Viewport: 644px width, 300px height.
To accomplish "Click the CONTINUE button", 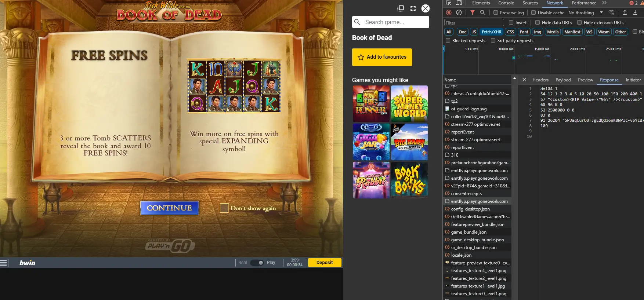I will click(169, 208).
